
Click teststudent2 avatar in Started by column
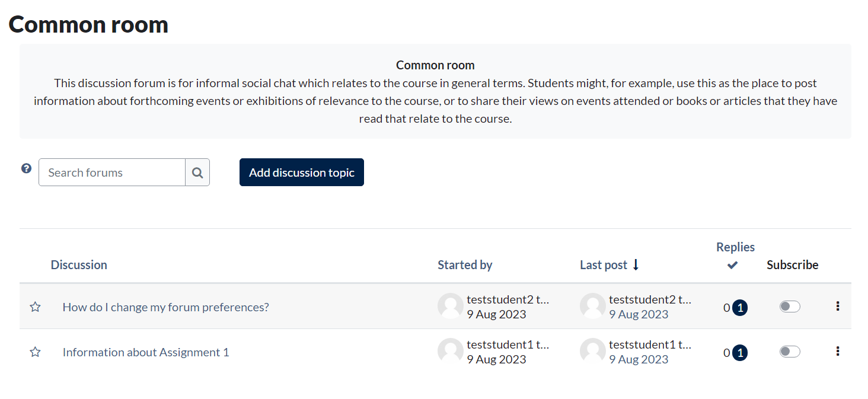[451, 306]
